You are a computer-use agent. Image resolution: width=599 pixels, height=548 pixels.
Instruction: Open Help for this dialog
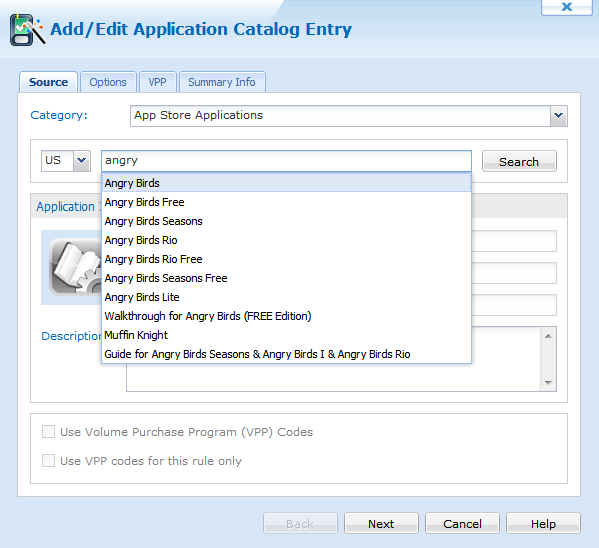[x=543, y=523]
